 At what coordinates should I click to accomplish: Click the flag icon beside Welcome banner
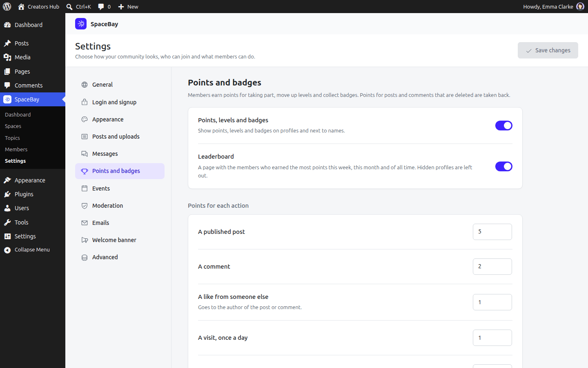pyautogui.click(x=85, y=240)
